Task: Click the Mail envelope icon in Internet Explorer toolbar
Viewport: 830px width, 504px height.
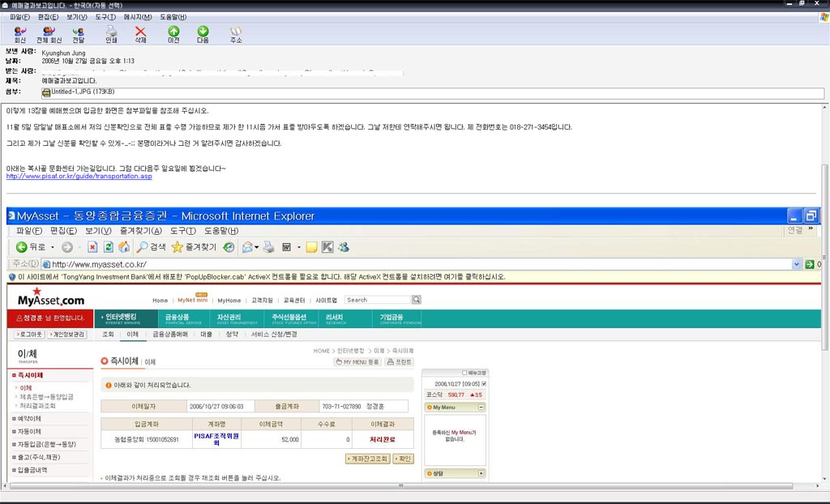Action: [247, 247]
